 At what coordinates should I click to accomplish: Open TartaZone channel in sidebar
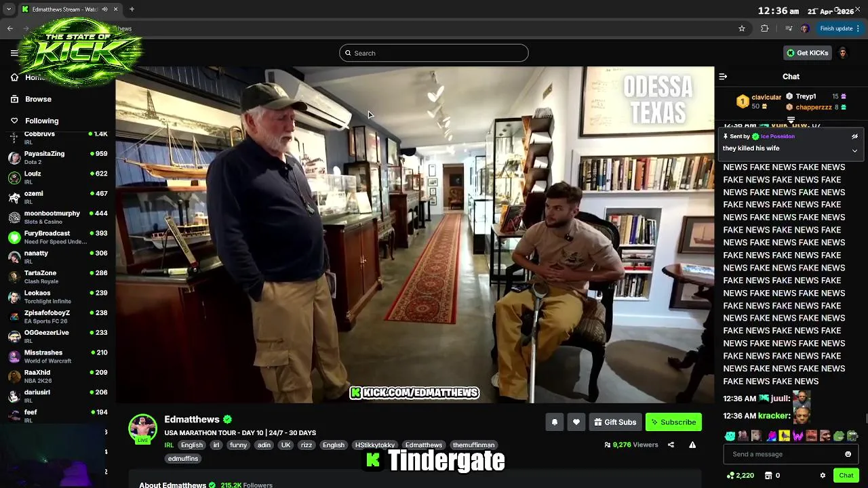tap(58, 277)
